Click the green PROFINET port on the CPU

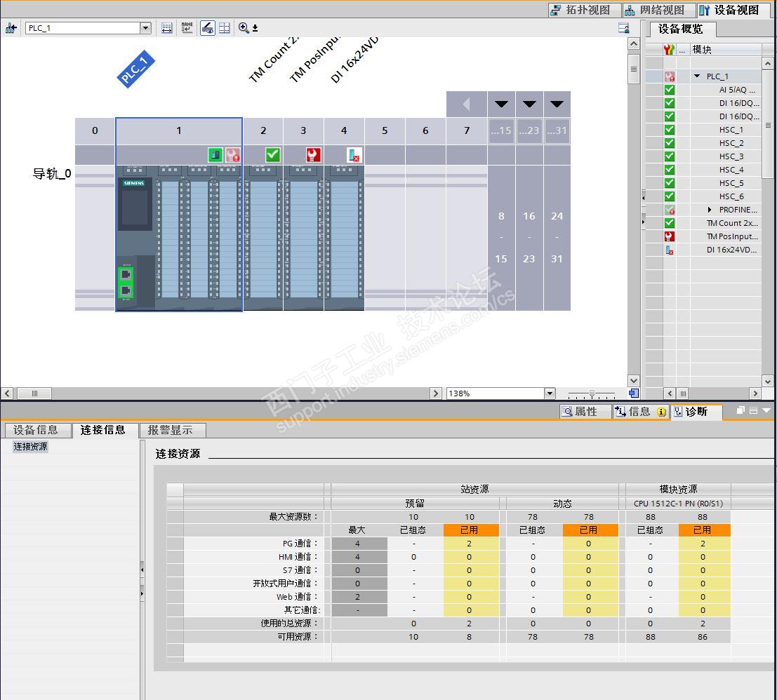point(126,282)
